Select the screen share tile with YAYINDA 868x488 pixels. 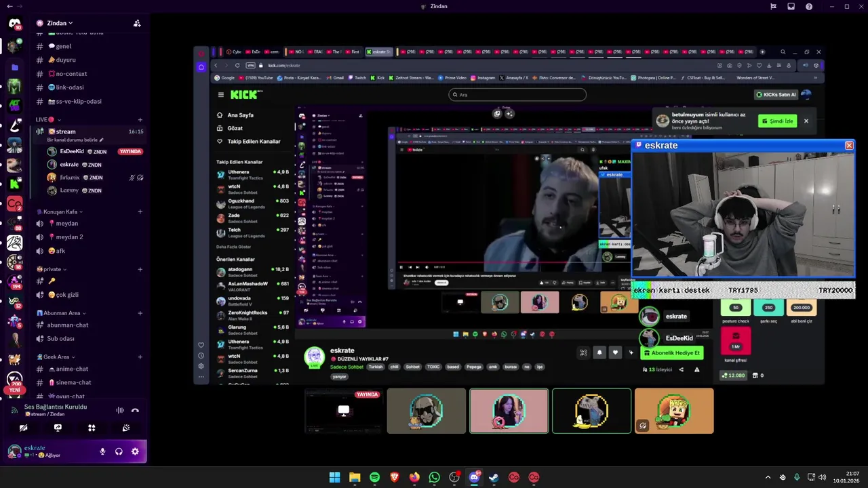coord(343,411)
